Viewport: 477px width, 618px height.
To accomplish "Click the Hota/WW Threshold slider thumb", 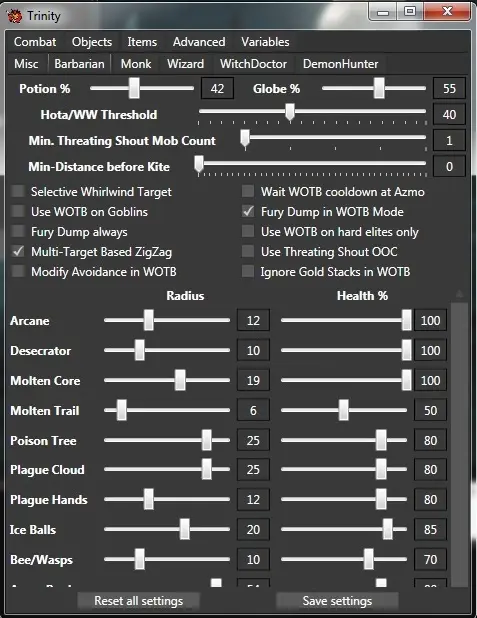I will [x=290, y=112].
